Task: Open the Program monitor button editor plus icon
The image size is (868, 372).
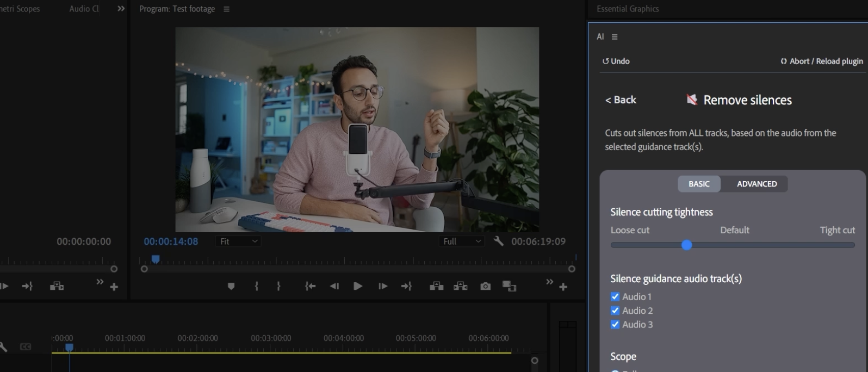Action: coord(563,287)
